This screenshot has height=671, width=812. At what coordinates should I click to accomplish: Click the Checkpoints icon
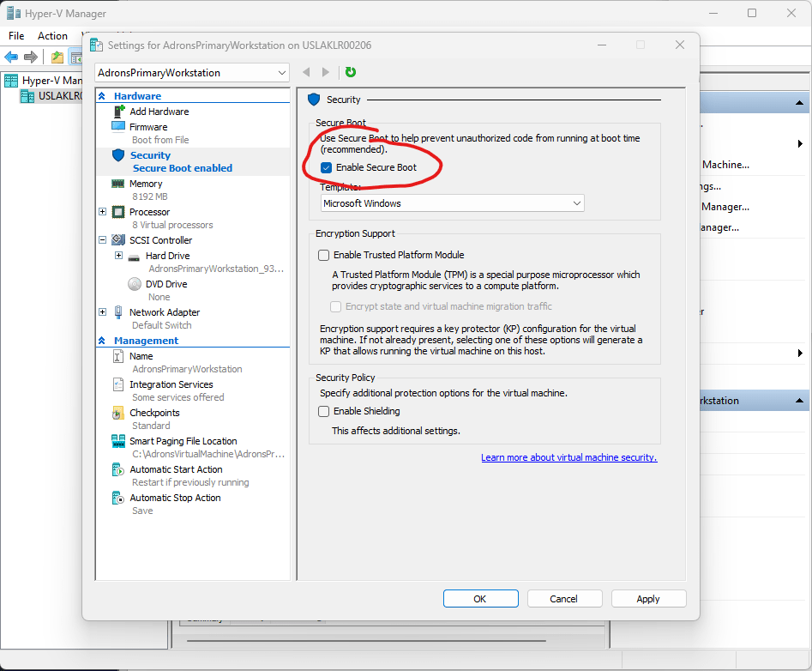[x=118, y=413]
